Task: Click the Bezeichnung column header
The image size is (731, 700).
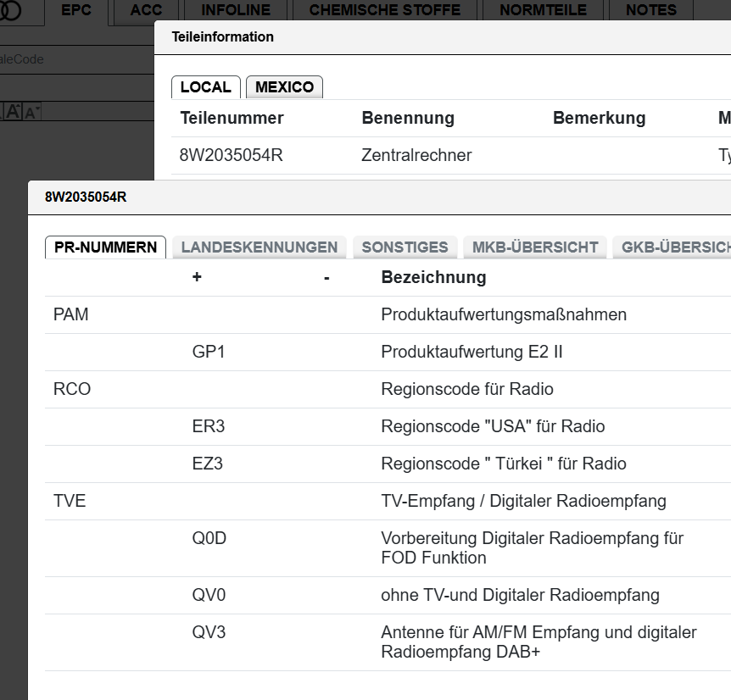Action: point(433,277)
